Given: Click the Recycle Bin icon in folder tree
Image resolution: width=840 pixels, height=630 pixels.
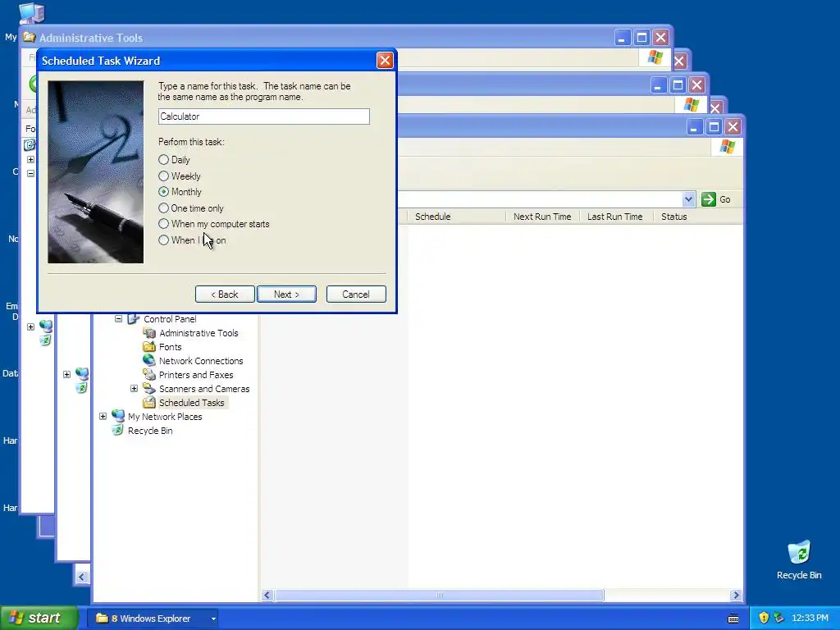Looking at the screenshot, I should 118,430.
